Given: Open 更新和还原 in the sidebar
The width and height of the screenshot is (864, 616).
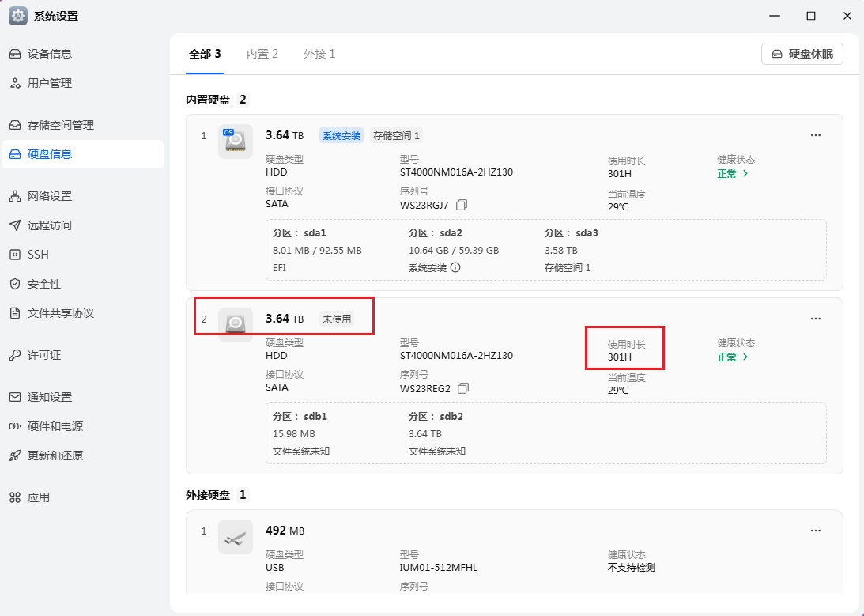Looking at the screenshot, I should [x=55, y=455].
